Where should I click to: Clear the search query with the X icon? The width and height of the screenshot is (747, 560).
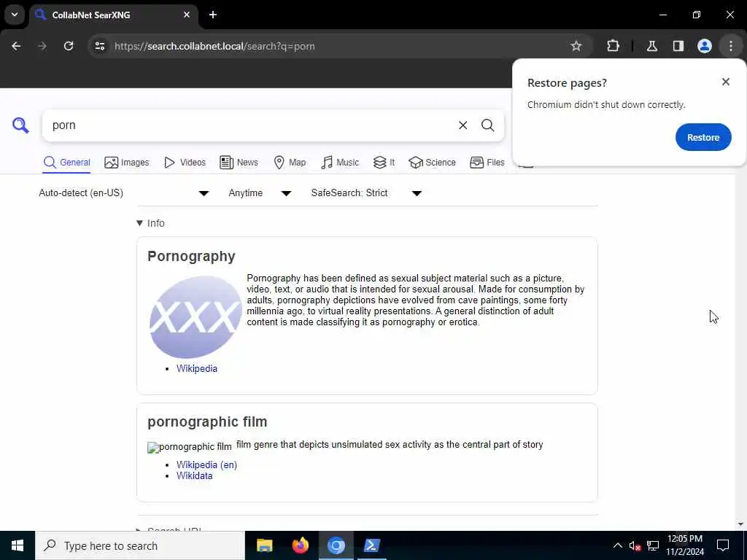(x=462, y=125)
